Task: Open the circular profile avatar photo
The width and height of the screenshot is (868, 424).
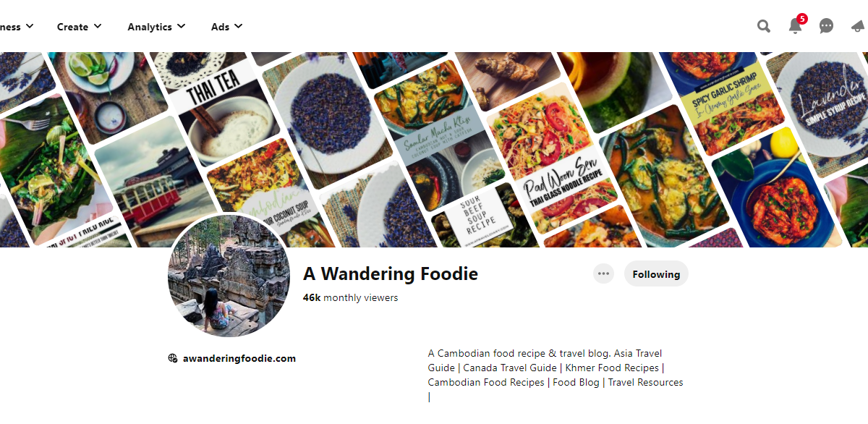Action: (229, 275)
